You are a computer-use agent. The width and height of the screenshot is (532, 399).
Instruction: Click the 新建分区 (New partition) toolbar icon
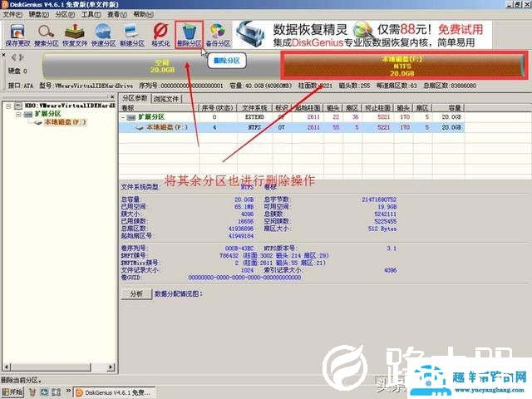132,35
